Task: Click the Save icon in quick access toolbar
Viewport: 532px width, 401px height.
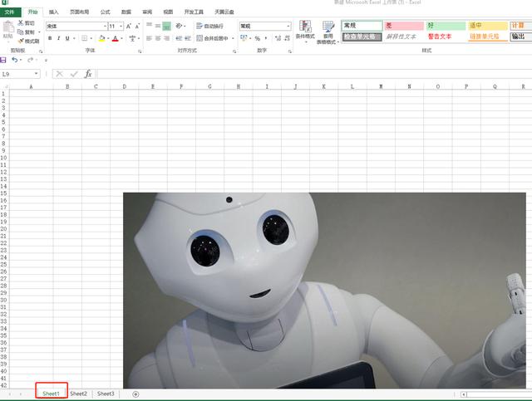Action: point(4,60)
